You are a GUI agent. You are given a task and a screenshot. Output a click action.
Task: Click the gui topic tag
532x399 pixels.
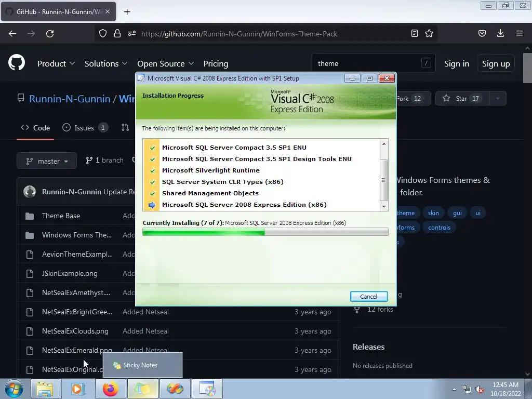(457, 213)
